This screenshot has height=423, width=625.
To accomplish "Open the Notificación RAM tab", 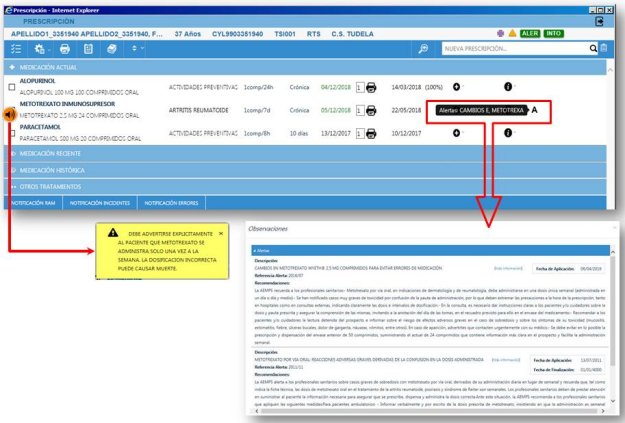I will (31, 203).
